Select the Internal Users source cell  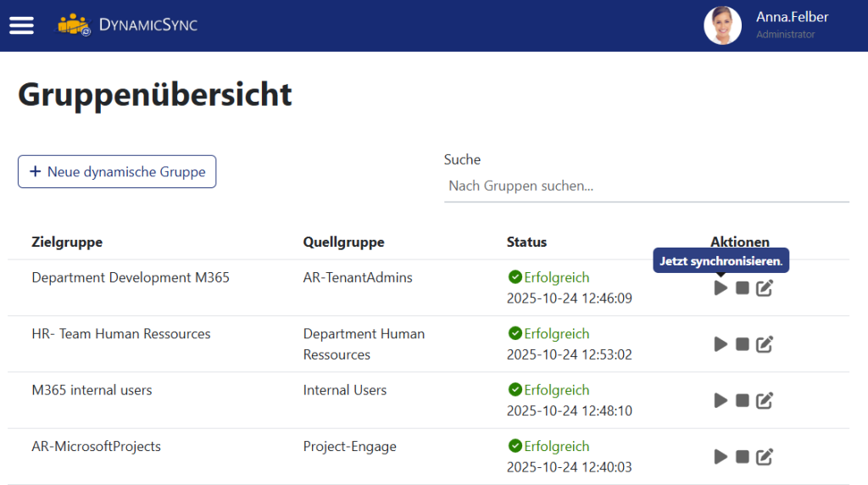[345, 390]
